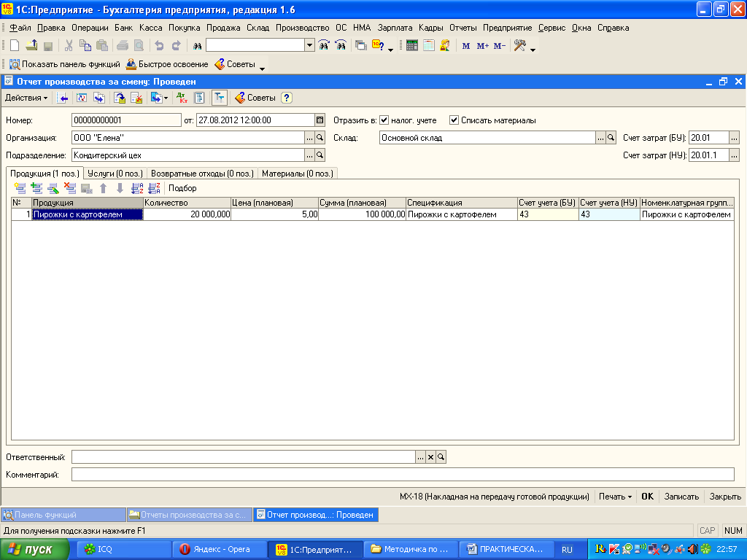The height and width of the screenshot is (560, 747).
Task: Move row down with the down arrow
Action: click(x=120, y=188)
